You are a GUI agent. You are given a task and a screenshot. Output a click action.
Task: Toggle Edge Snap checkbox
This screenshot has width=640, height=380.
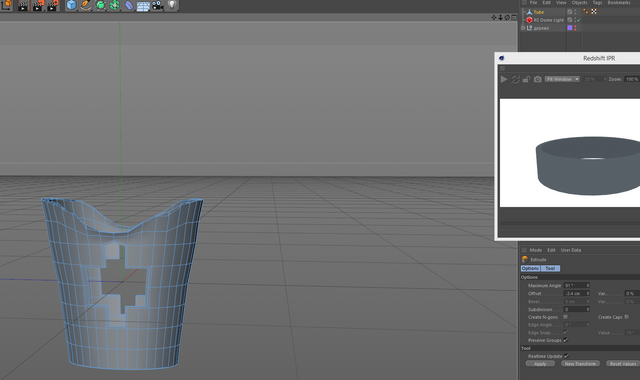pos(566,332)
